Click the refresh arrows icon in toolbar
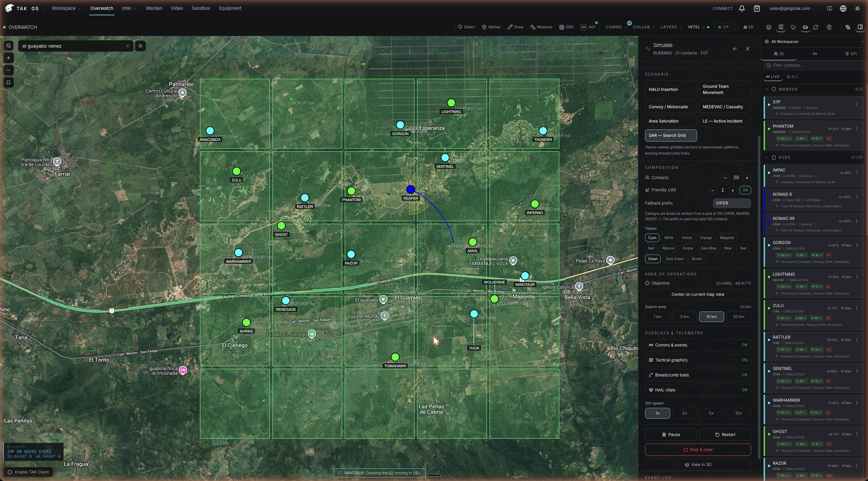Image resolution: width=868 pixels, height=481 pixels. pyautogui.click(x=816, y=27)
